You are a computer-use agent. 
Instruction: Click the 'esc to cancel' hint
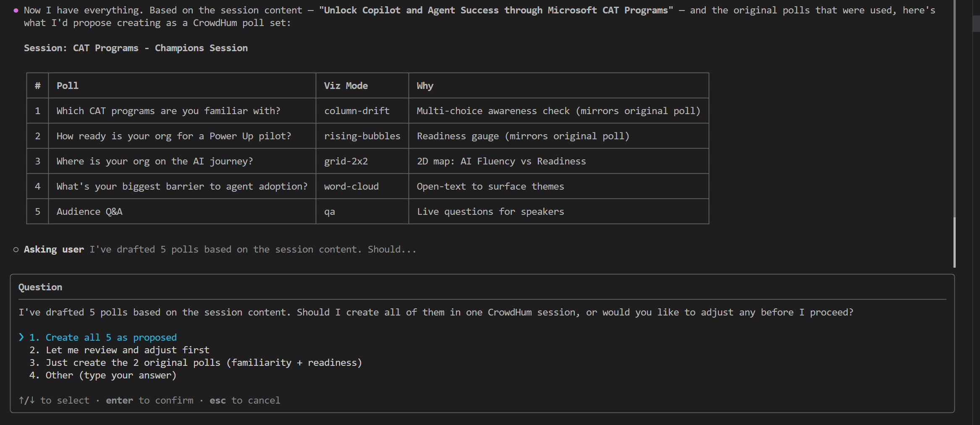(x=245, y=400)
